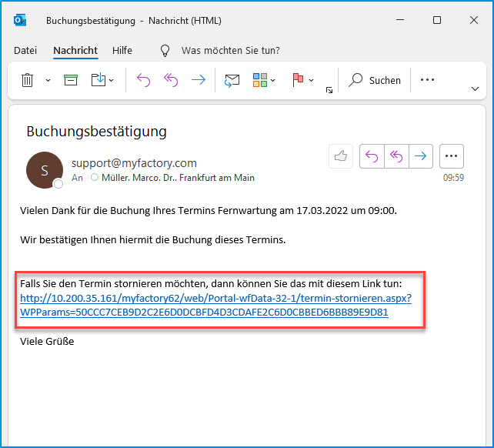Click the line 'Wir bestätigen Ihnen hiermit...'
494x448 pixels.
click(x=153, y=240)
